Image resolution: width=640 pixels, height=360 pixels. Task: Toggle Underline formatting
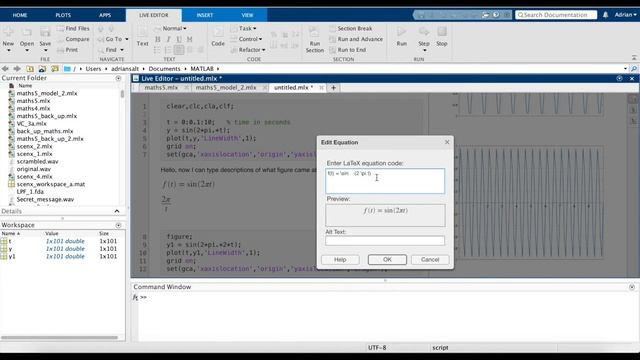point(179,39)
